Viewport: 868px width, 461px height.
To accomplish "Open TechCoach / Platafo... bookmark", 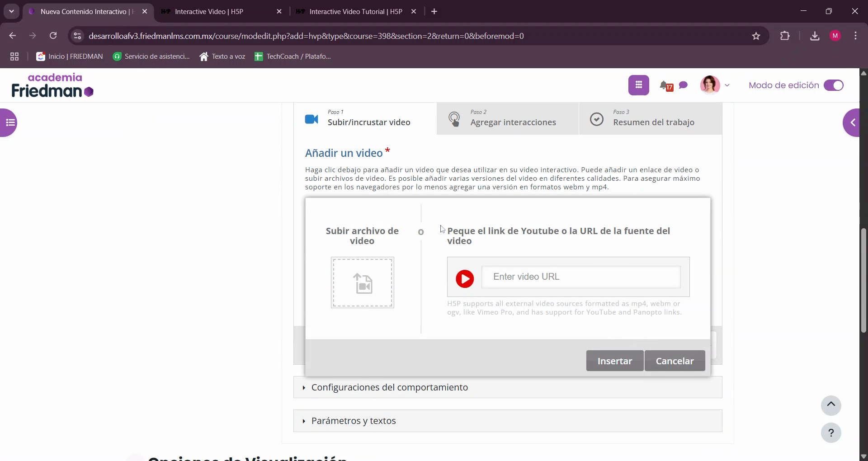I will click(292, 56).
